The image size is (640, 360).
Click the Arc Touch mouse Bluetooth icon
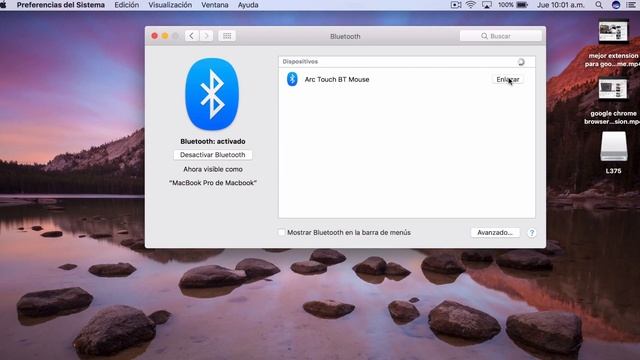292,79
